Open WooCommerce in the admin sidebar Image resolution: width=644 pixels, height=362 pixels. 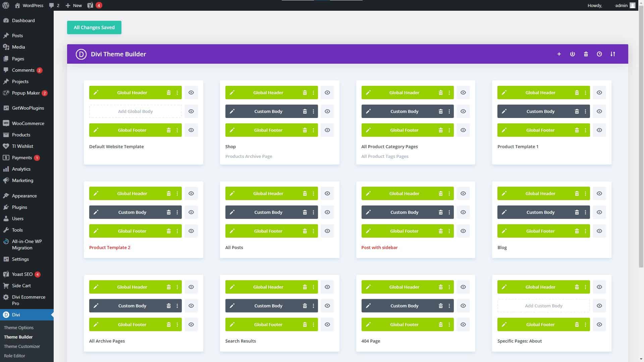28,123
